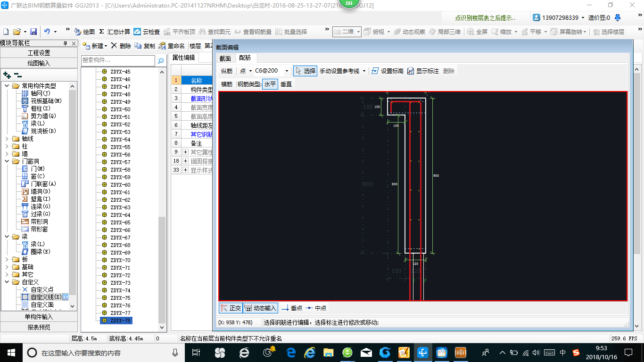Open the 单构件输入 panel
644x362 pixels.
pyautogui.click(x=39, y=317)
